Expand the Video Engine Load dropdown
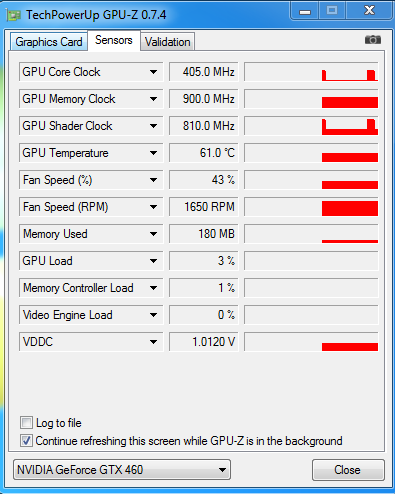 (153, 315)
